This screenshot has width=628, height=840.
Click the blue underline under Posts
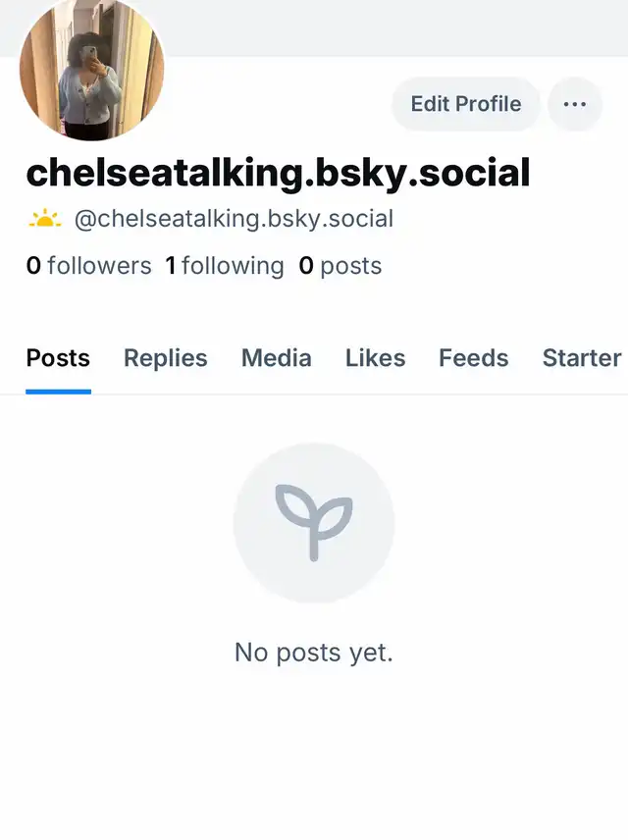59,392
